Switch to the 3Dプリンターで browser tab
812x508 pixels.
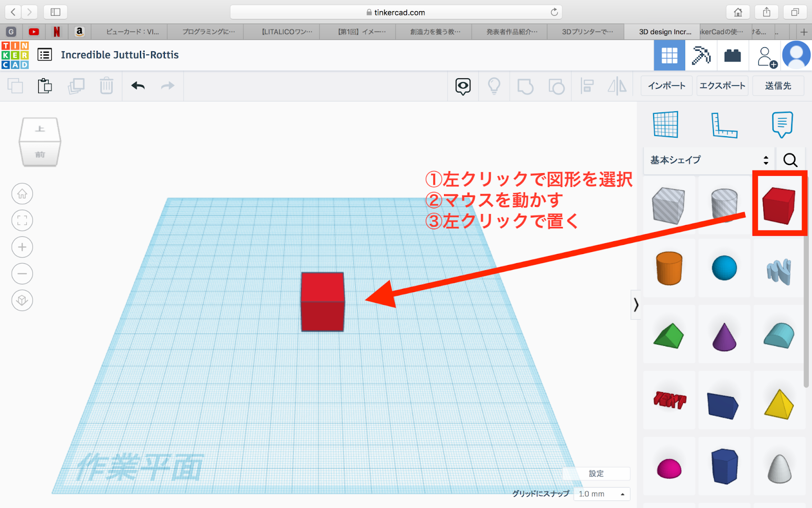pyautogui.click(x=585, y=31)
